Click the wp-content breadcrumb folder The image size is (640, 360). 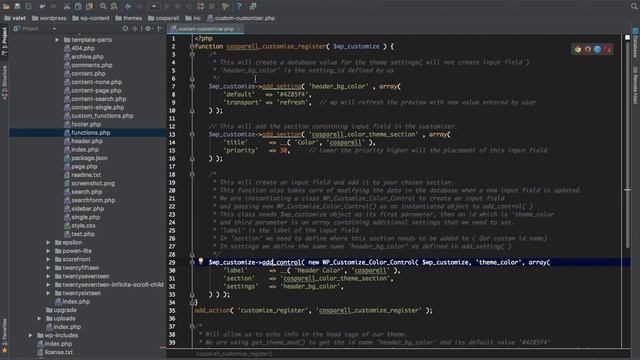tap(91, 18)
